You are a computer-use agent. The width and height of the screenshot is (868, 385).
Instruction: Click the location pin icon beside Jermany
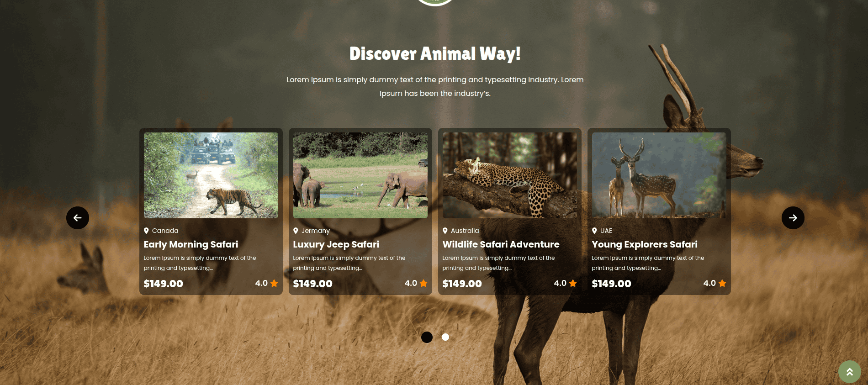tap(296, 231)
